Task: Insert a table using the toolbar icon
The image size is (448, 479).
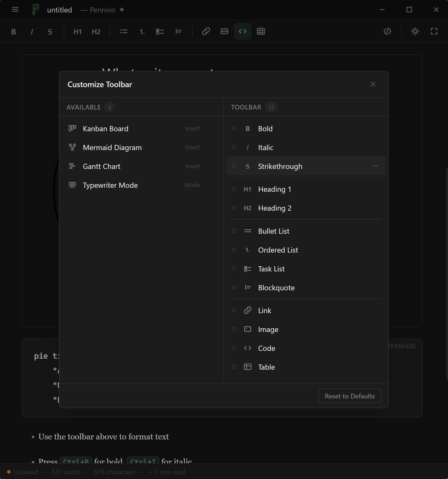Action: click(261, 31)
